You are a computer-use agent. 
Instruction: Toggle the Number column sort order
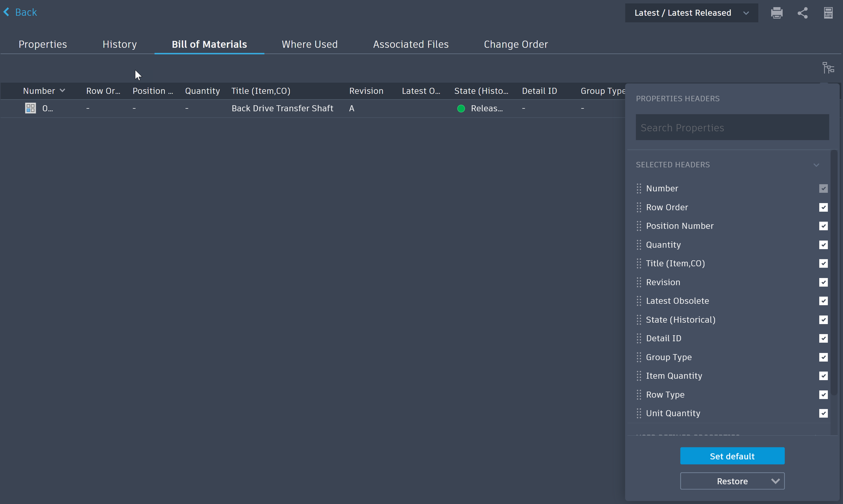pyautogui.click(x=62, y=90)
